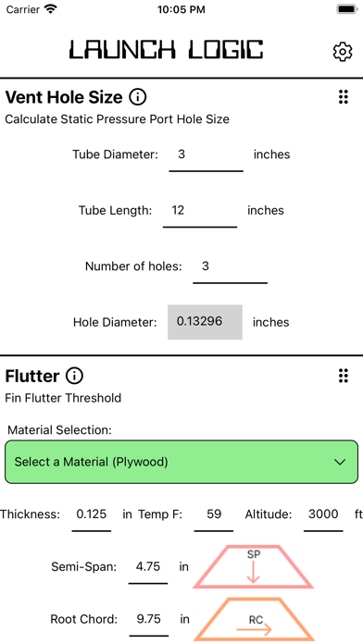The height and width of the screenshot is (644, 363).
Task: Edit the Thickness value 0.125
Action: coord(92,515)
